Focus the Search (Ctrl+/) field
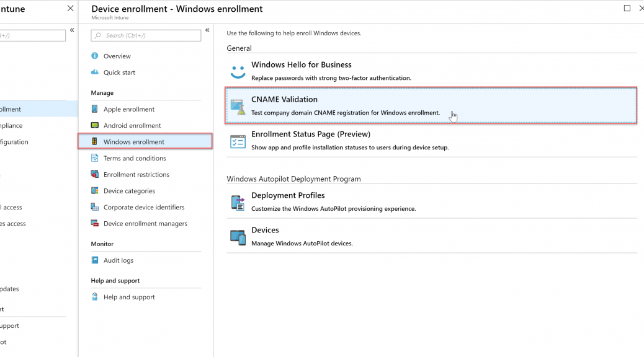Image resolution: width=644 pixels, height=357 pixels. point(146,36)
